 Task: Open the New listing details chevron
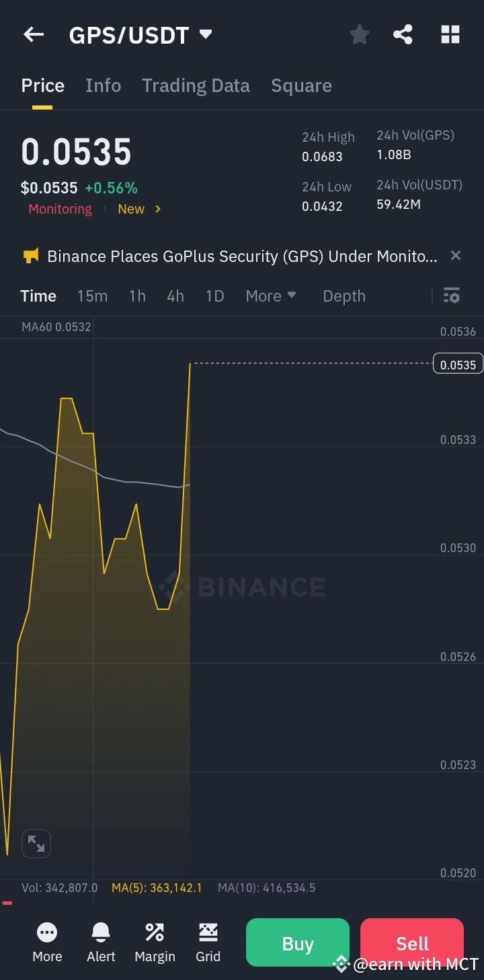pos(157,209)
